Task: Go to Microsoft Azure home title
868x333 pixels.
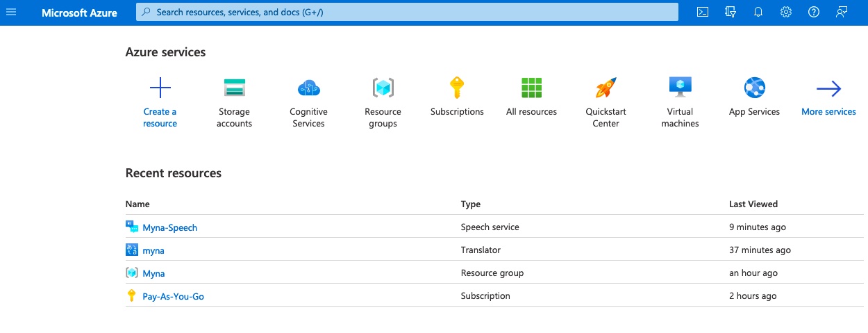Action: (x=79, y=13)
